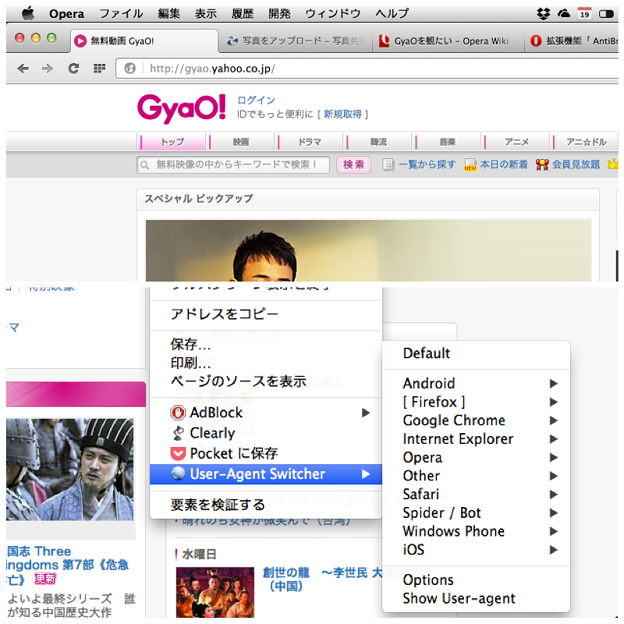The image size is (624, 624).
Task: Click the GyaO! logo
Action: [x=182, y=108]
